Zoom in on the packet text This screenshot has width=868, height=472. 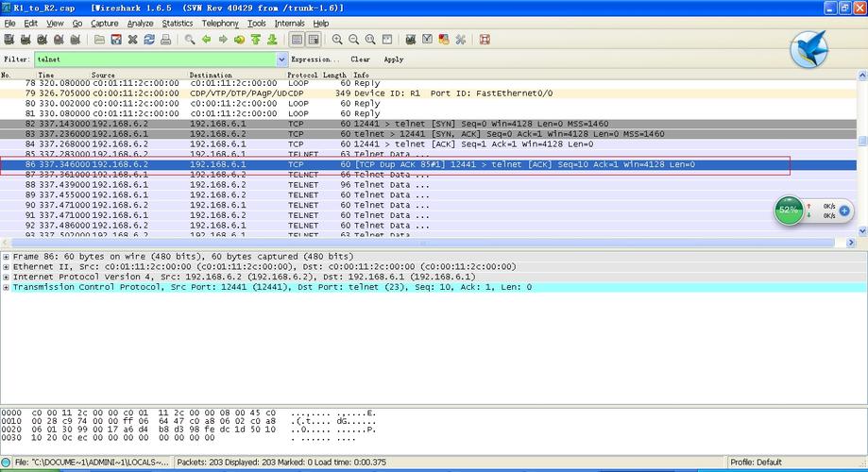click(x=337, y=40)
